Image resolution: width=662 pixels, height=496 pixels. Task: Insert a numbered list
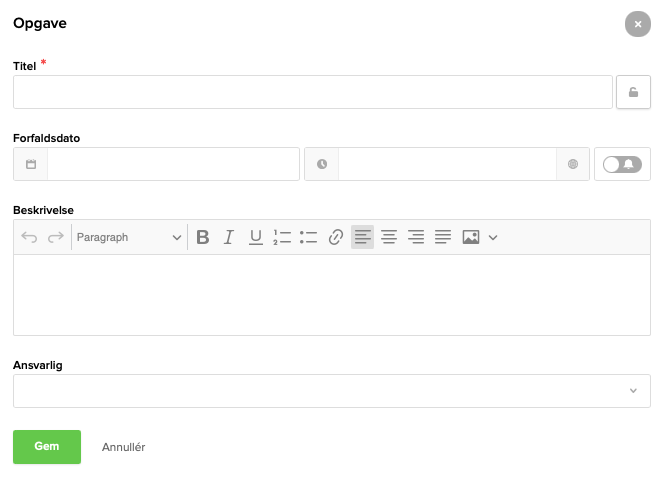282,237
